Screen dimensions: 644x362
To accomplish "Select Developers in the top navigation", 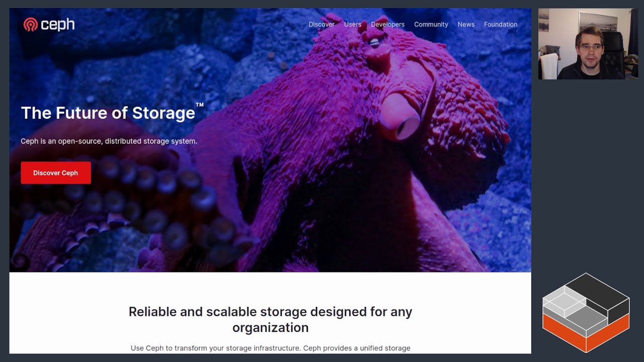I will [388, 24].
